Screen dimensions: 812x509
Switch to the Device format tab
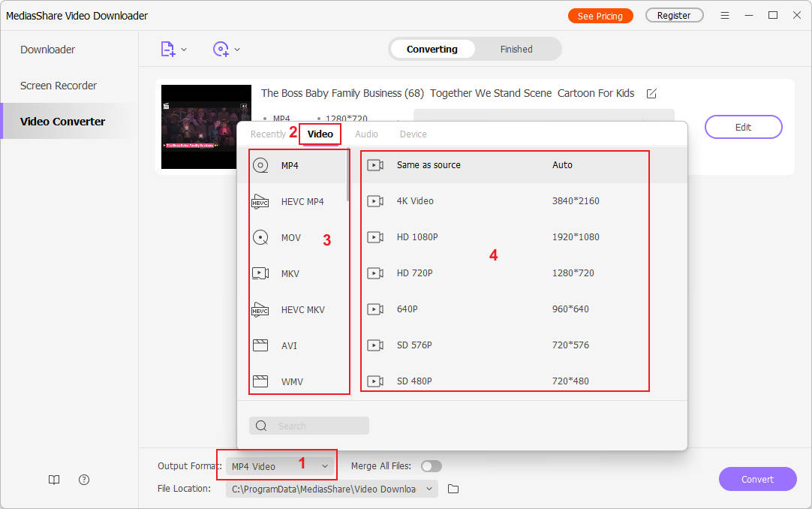[x=413, y=134]
